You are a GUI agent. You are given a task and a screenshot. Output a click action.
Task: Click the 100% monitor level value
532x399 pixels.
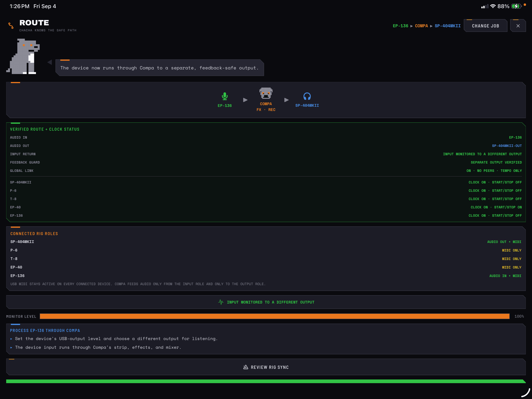519,316
